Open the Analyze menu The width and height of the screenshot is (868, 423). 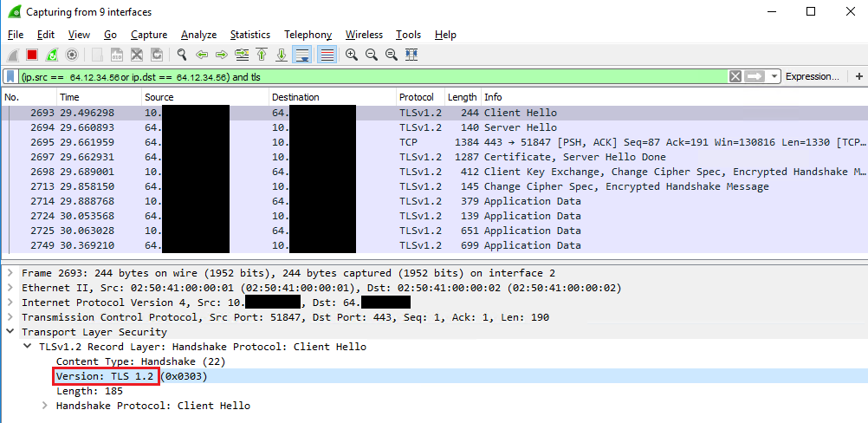pyautogui.click(x=198, y=35)
